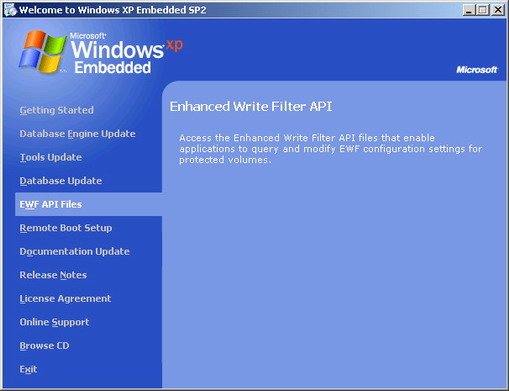The width and height of the screenshot is (509, 391).
Task: Open the Getting Started link
Action: pyautogui.click(x=56, y=110)
